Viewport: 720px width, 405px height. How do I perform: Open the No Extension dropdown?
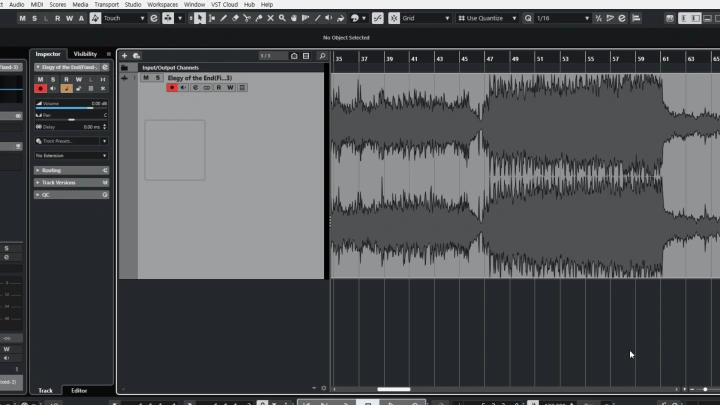click(x=71, y=156)
